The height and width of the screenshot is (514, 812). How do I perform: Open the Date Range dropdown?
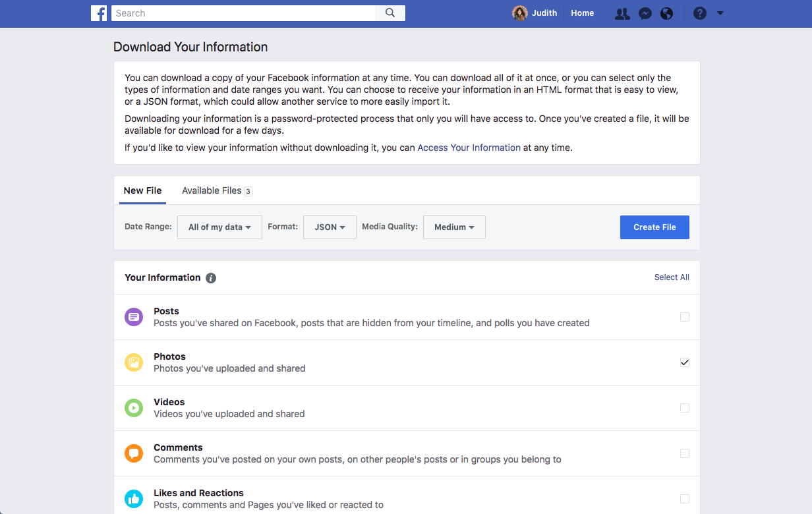[219, 227]
